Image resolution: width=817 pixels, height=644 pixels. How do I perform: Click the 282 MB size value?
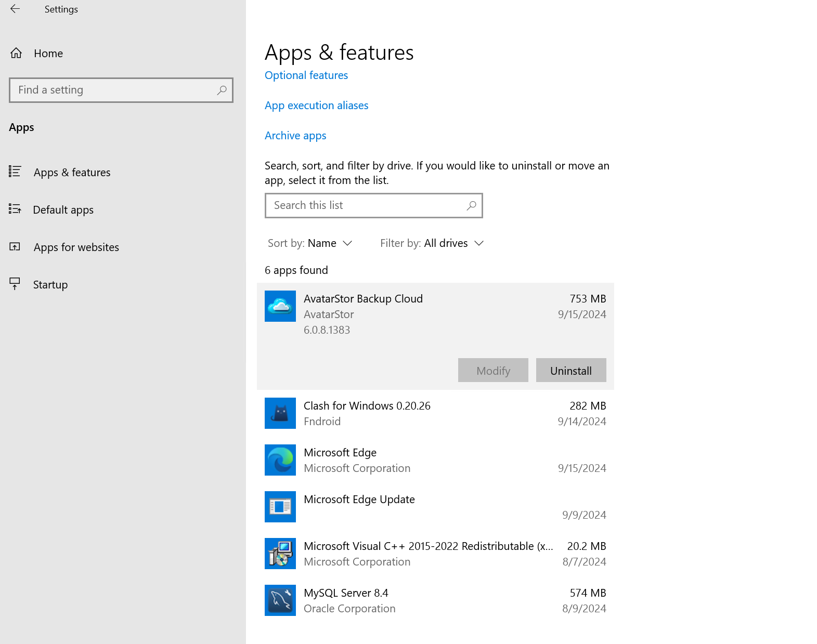pyautogui.click(x=588, y=406)
